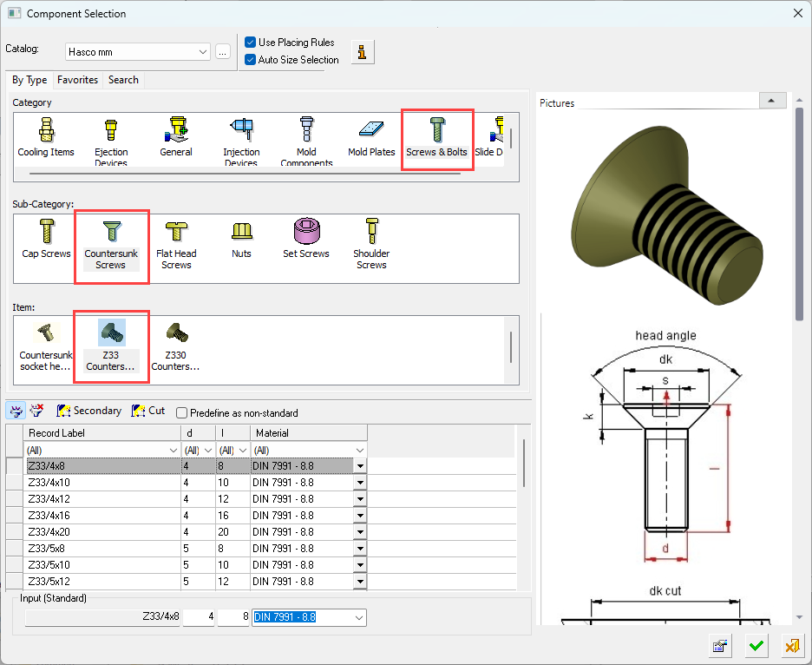Screen dimensions: 812x665
Task: Pick the Z330 Countersunk item
Action: coord(175,333)
